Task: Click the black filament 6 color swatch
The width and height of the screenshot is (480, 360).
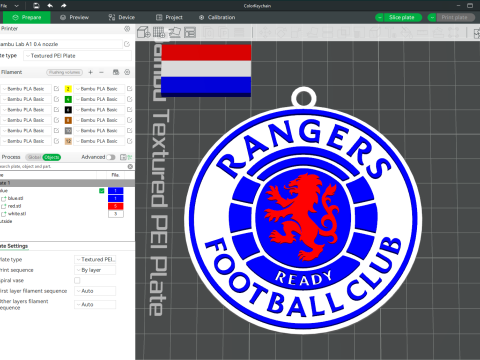Action: point(68,110)
